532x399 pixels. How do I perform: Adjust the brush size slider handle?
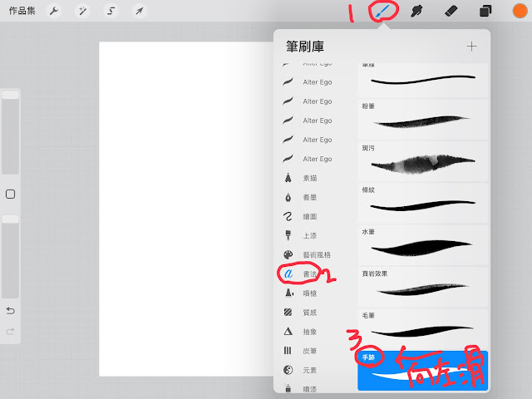[11, 95]
